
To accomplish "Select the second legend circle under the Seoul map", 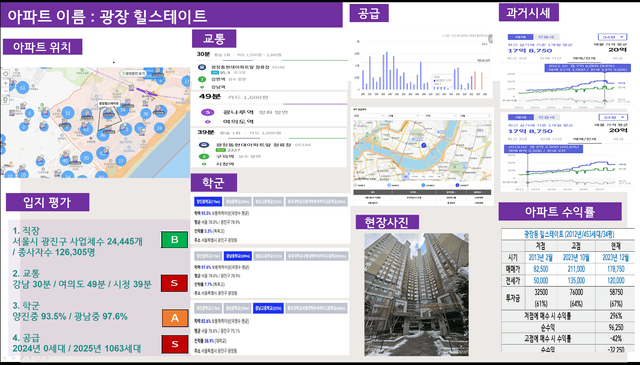I will [x=389, y=185].
